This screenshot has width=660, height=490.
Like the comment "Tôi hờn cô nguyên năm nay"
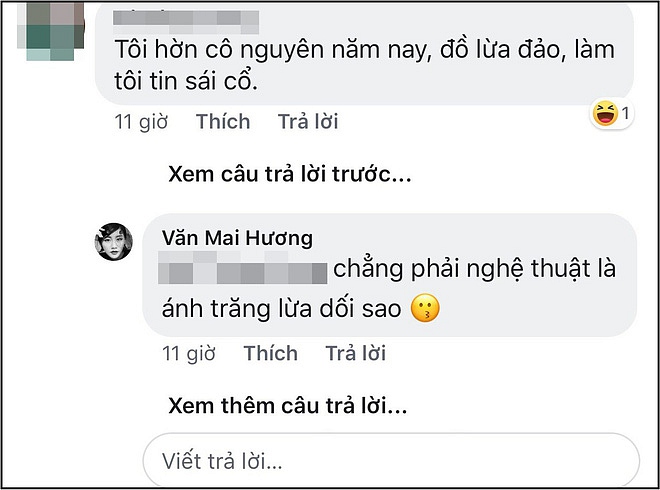click(223, 122)
